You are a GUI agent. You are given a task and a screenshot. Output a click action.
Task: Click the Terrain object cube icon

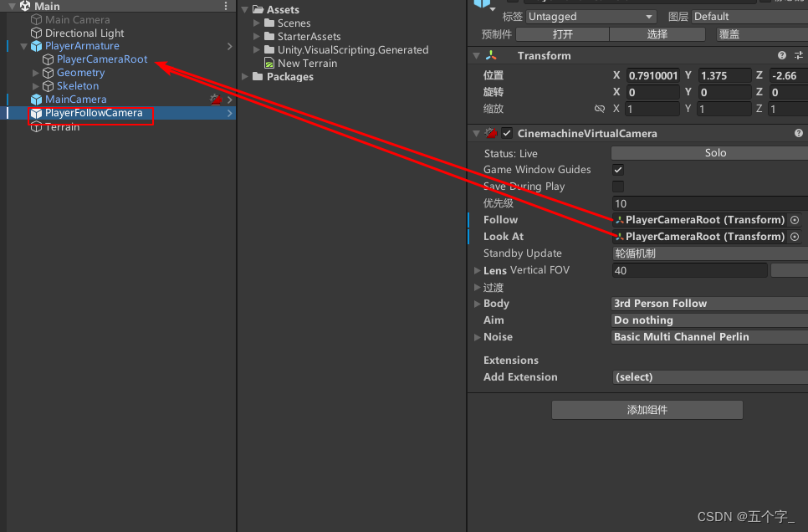pyautogui.click(x=36, y=127)
